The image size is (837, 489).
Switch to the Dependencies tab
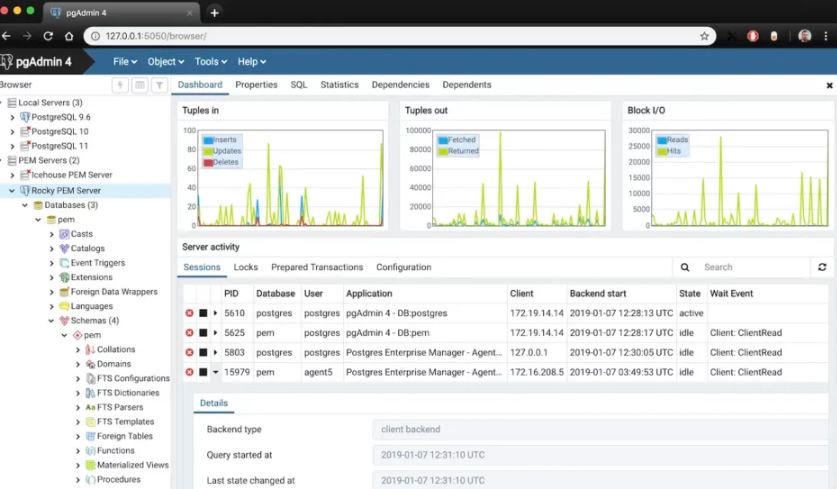400,85
